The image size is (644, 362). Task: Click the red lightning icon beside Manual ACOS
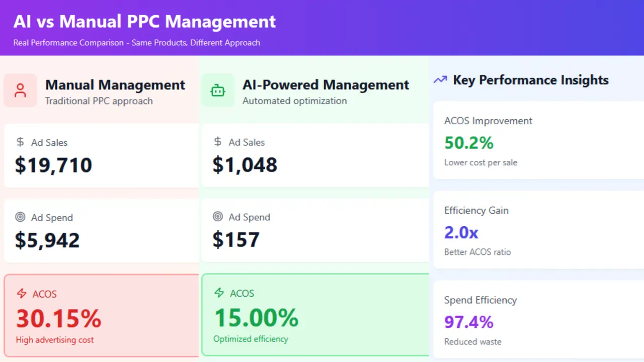tap(21, 294)
